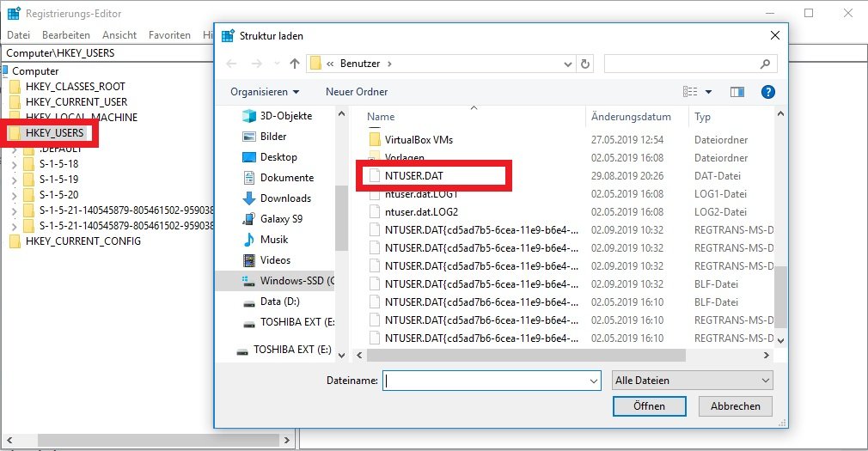Click Benutzer in the breadcrumb path
Viewport: 868px width, 451px height.
pos(360,64)
